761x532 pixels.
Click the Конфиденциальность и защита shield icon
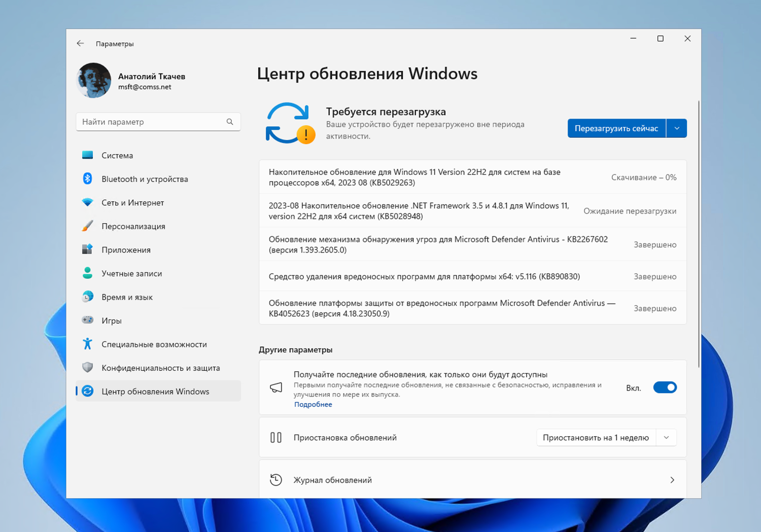coord(87,367)
